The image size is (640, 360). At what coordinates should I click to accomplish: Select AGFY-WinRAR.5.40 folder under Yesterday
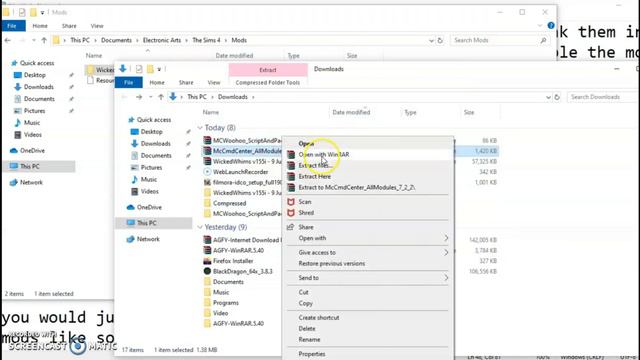tap(238, 324)
